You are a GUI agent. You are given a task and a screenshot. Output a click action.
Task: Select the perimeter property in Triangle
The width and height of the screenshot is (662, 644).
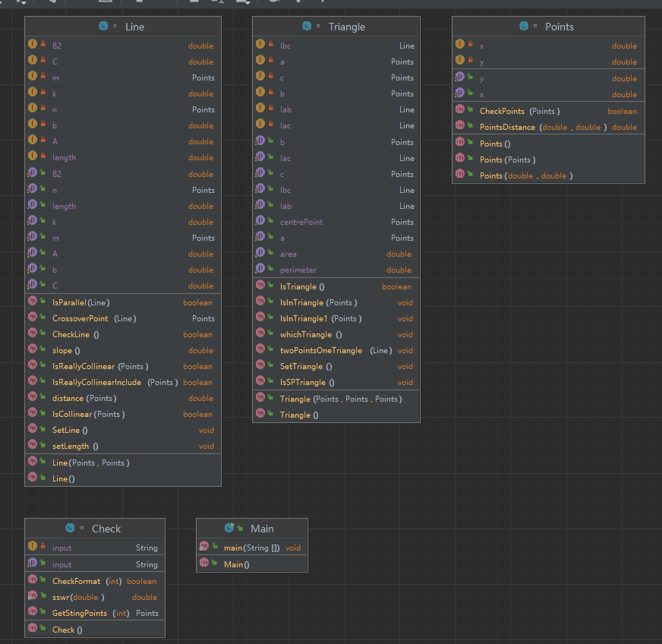298,270
